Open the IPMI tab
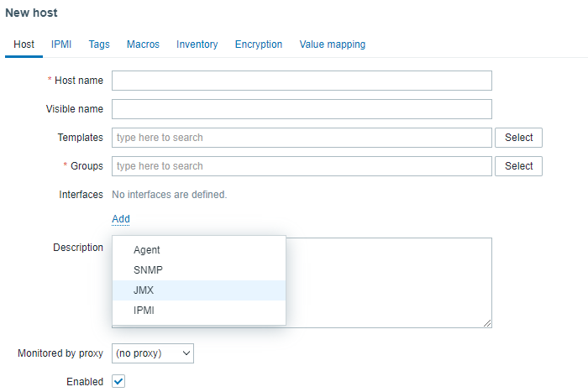 coord(61,44)
